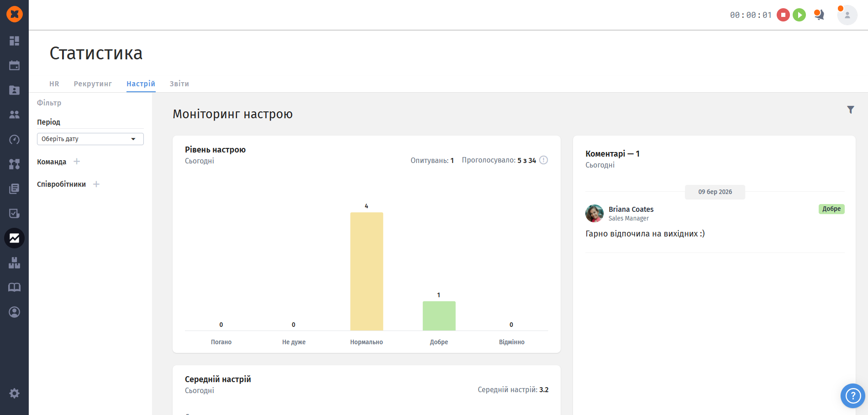Click the info icon beside vote count
Image resolution: width=868 pixels, height=415 pixels.
coord(543,160)
